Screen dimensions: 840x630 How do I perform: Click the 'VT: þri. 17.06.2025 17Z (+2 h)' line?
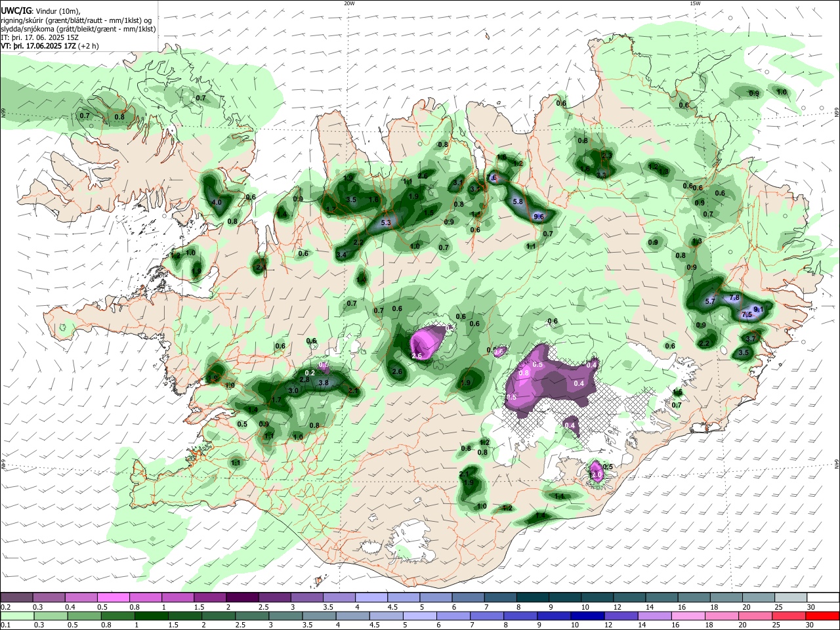point(50,46)
